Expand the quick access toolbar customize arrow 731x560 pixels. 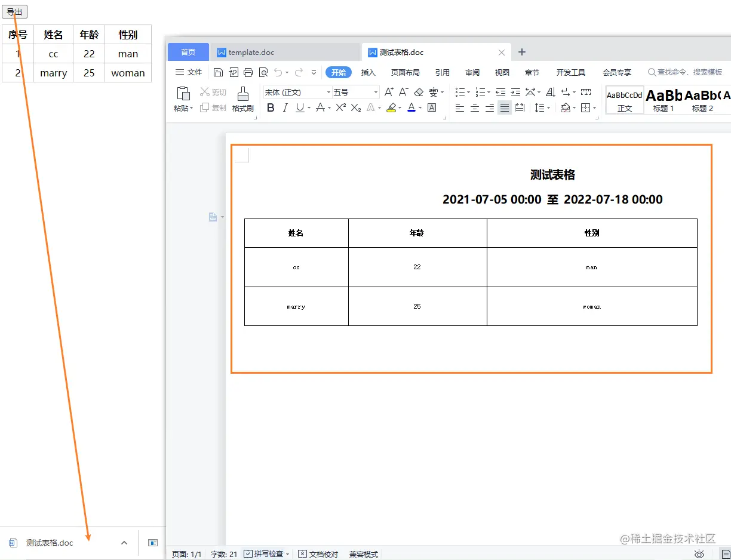(x=314, y=72)
